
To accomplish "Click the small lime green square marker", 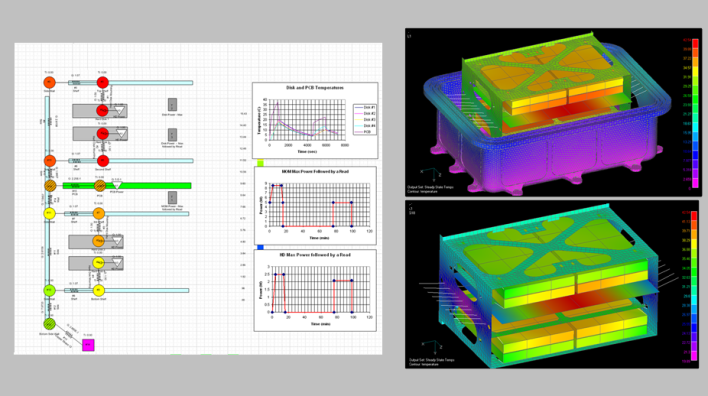I will (261, 163).
